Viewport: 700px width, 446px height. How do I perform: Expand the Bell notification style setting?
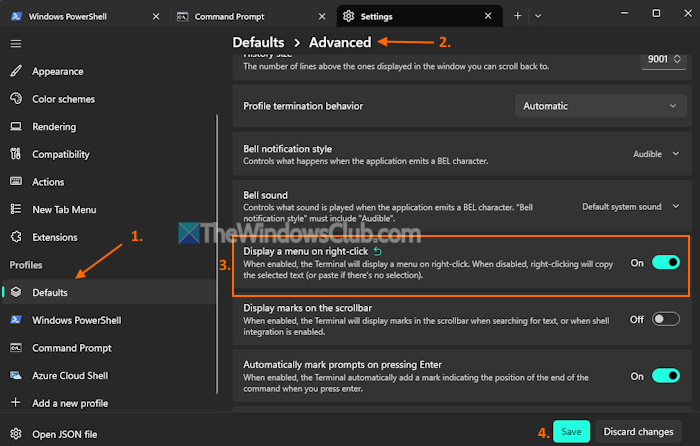676,154
